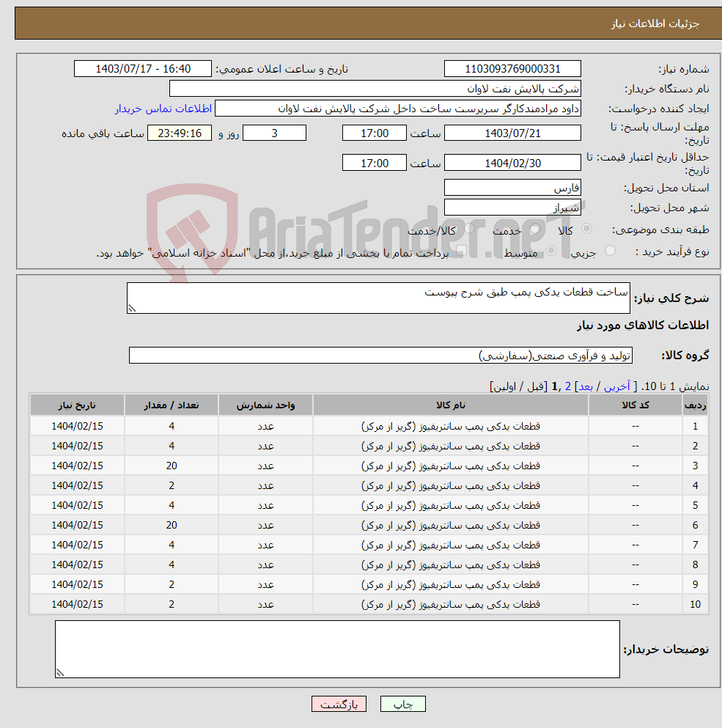The height and width of the screenshot is (728, 722).
Task: Select the کالا/خدمت radio button
Action: click(x=469, y=229)
